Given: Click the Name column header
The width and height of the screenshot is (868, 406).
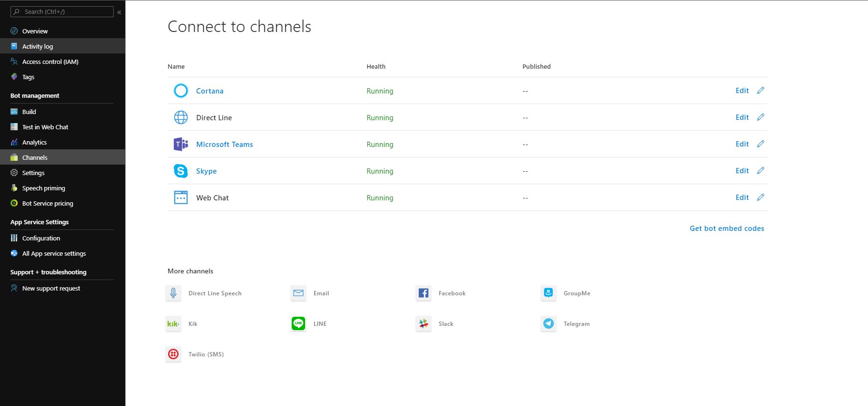Looking at the screenshot, I should pyautogui.click(x=176, y=66).
